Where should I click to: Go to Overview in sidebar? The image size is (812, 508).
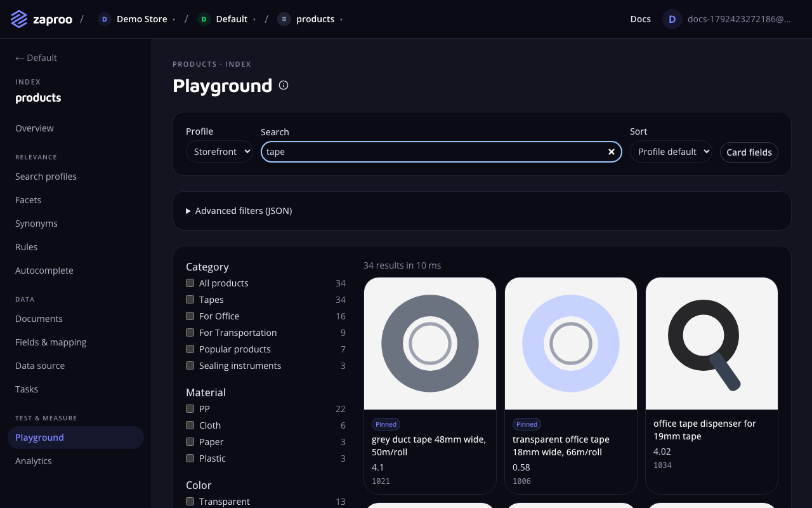[34, 128]
